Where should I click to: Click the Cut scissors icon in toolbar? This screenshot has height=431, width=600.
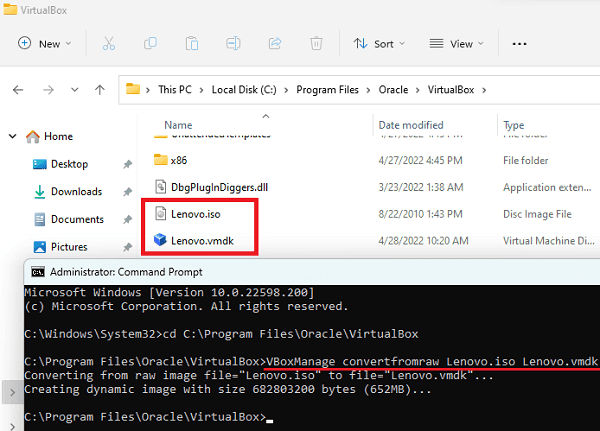[x=109, y=44]
